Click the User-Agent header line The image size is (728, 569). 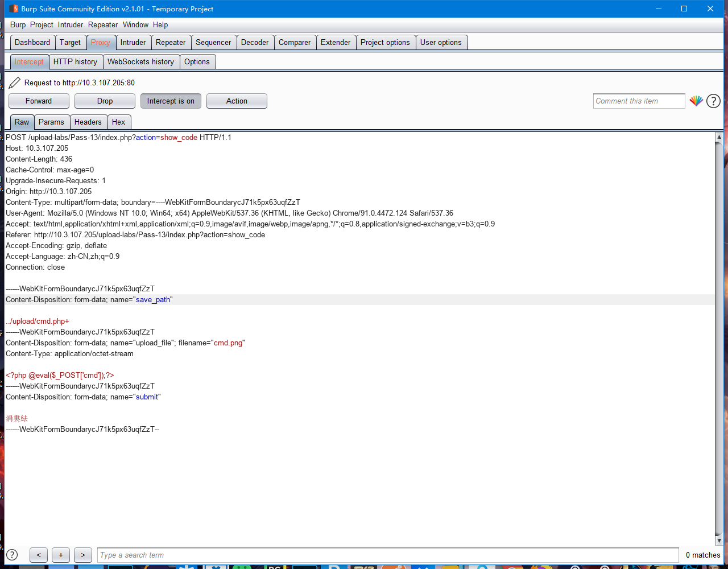229,213
